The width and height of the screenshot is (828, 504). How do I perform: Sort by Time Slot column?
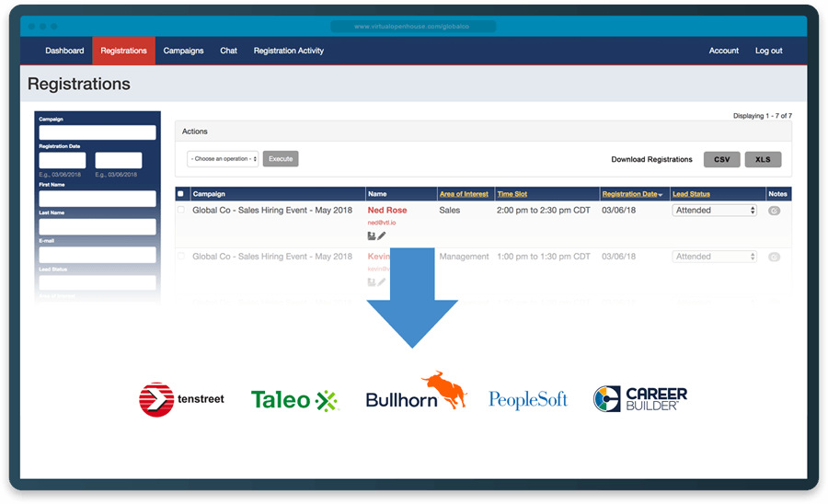(x=512, y=194)
